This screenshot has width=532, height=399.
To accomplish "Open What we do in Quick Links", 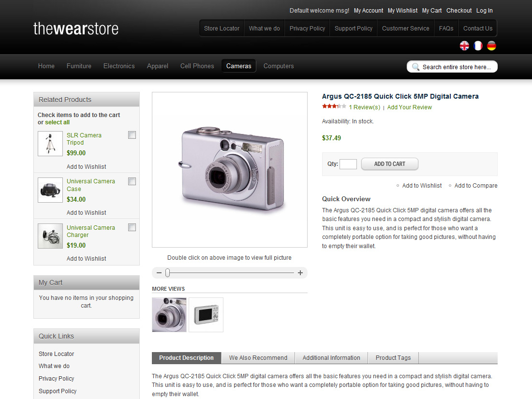I will pyautogui.click(x=54, y=366).
